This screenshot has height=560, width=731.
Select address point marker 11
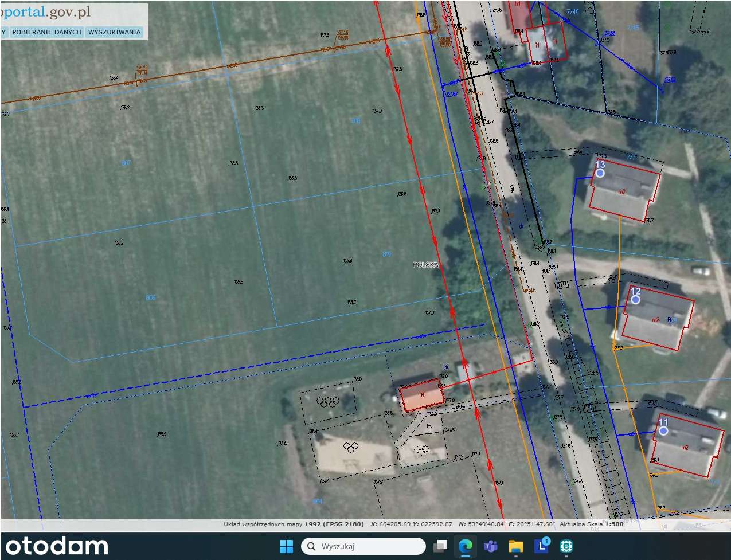click(x=663, y=430)
